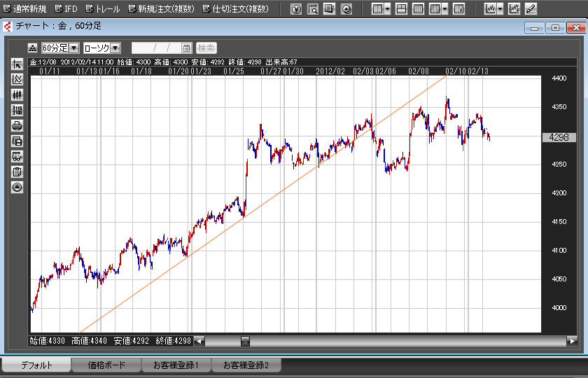The width and height of the screenshot is (588, 378).
Task: Click the horizontal chart scrollbar thumb
Action: tap(245, 341)
